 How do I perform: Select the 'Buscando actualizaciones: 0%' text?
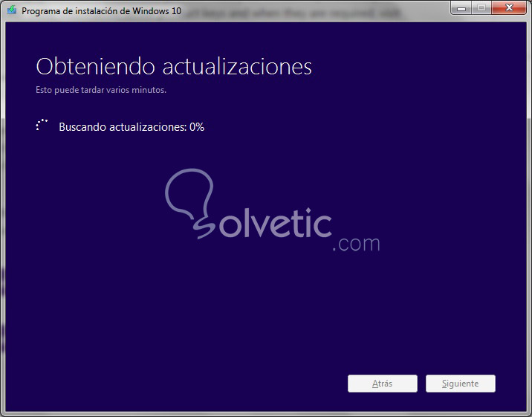click(132, 127)
